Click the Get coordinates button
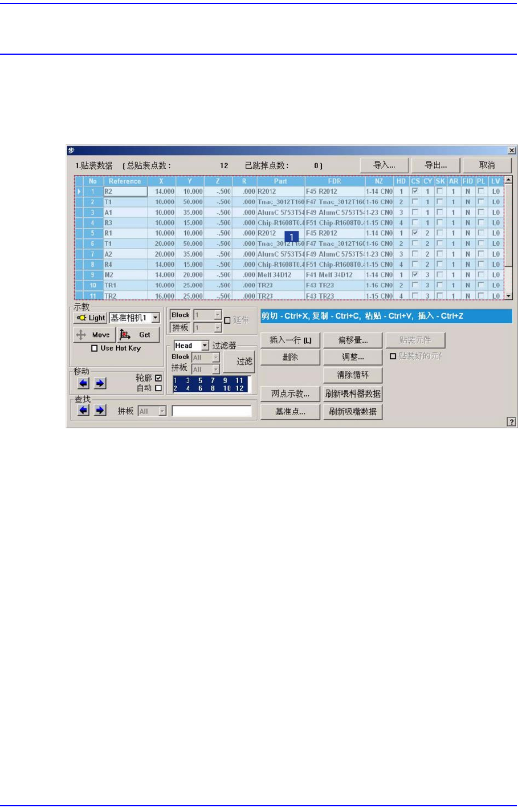518x812 pixels. pyautogui.click(x=138, y=335)
